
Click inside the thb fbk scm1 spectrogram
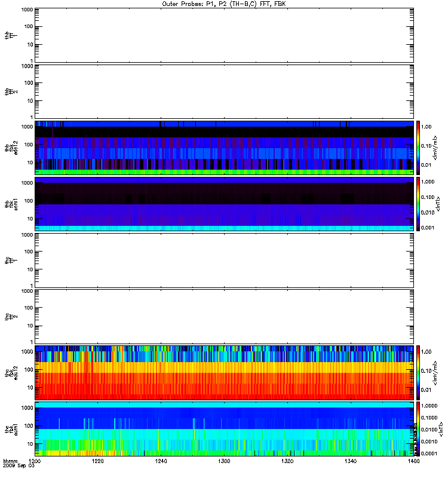(224, 204)
